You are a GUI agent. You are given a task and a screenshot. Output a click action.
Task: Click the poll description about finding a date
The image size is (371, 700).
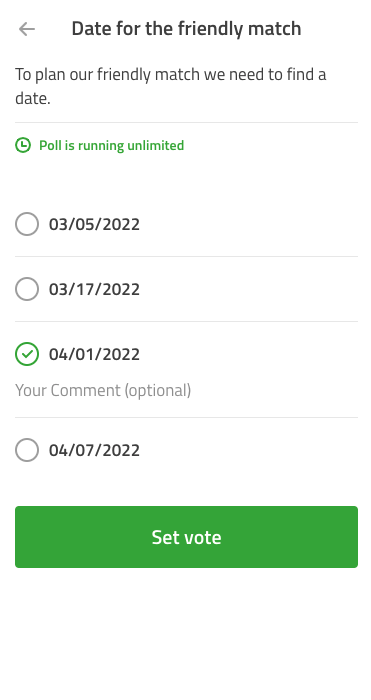tap(171, 86)
